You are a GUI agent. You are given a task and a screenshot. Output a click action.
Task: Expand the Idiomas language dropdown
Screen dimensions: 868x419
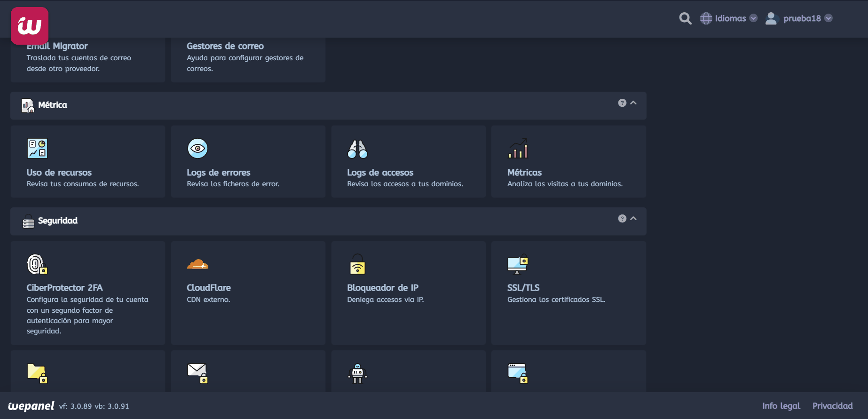[x=729, y=18]
